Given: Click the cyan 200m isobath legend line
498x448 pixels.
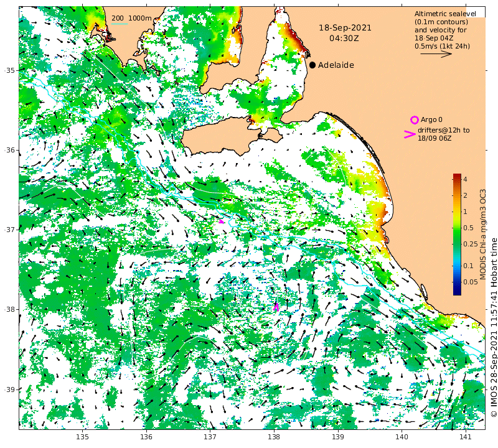Looking at the screenshot, I should 120,24.
